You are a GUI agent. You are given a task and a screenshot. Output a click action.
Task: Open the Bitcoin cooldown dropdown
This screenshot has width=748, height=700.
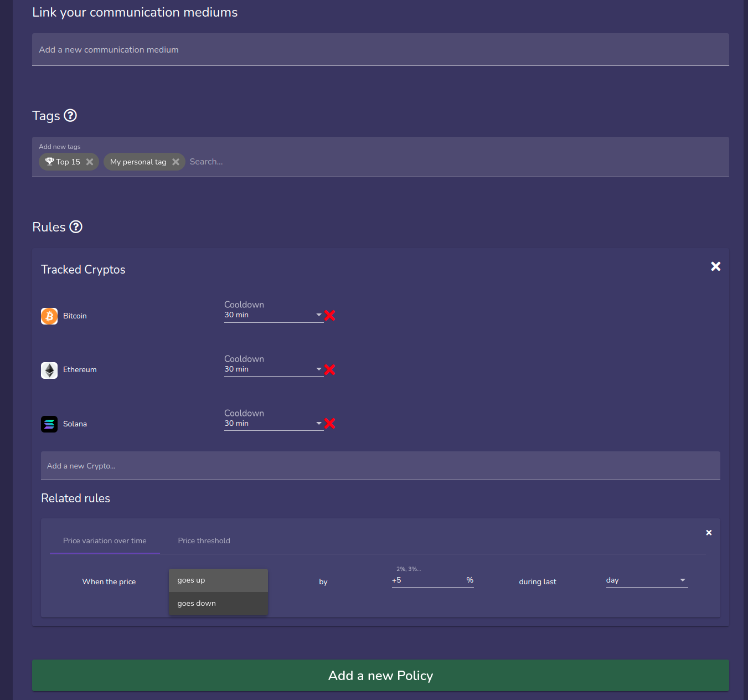pyautogui.click(x=318, y=315)
